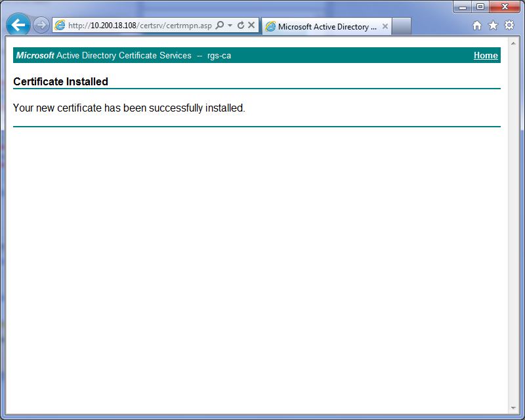Click the Home link in the teal banner

coord(486,55)
